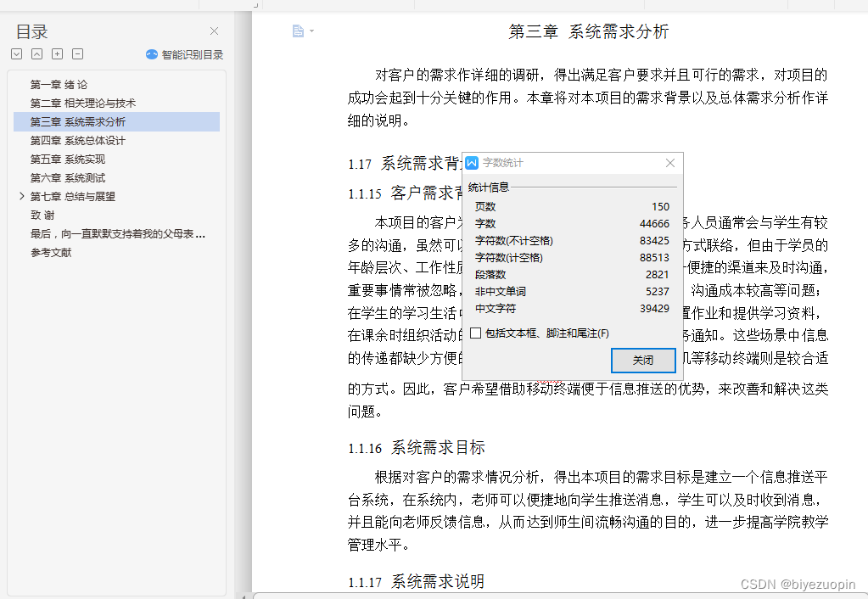Close the 目录 navigation pane
The width and height of the screenshot is (868, 599).
(214, 31)
